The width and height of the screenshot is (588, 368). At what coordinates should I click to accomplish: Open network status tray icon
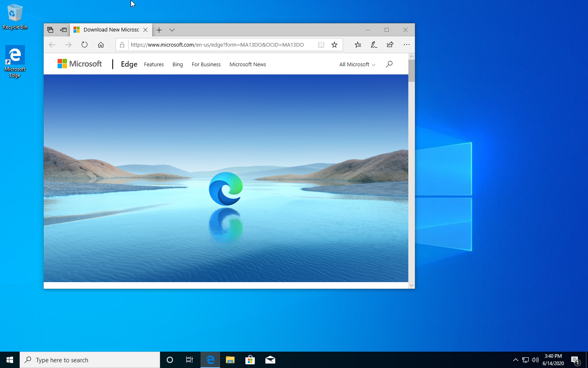526,360
